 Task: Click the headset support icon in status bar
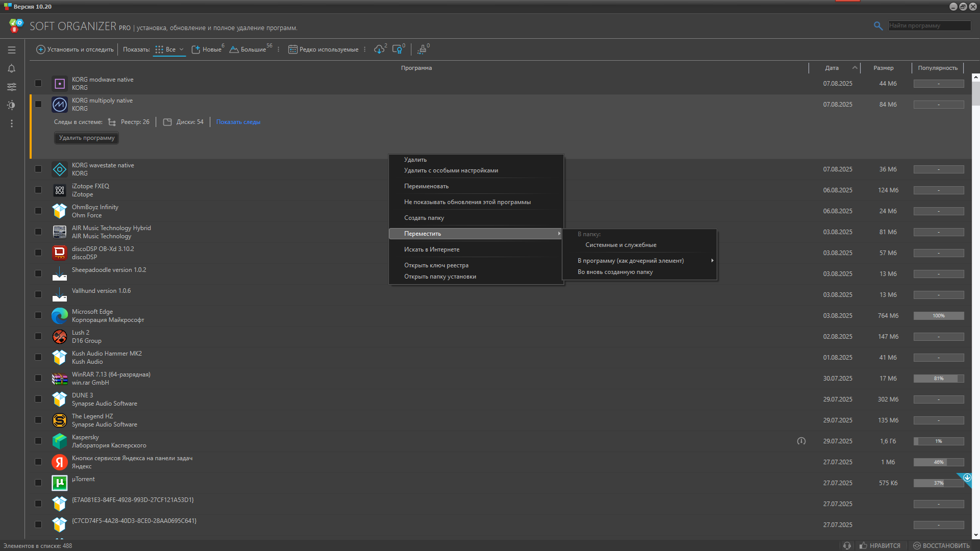pos(847,545)
